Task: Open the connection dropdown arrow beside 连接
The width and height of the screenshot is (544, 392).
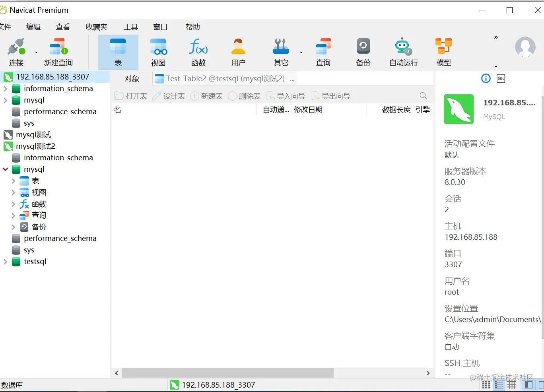Action: point(36,52)
